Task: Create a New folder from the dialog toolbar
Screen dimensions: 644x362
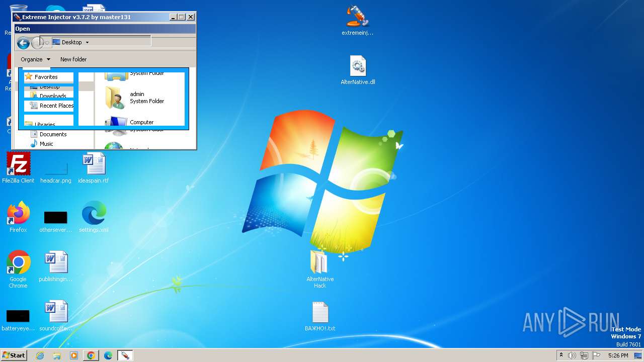Action: [73, 59]
